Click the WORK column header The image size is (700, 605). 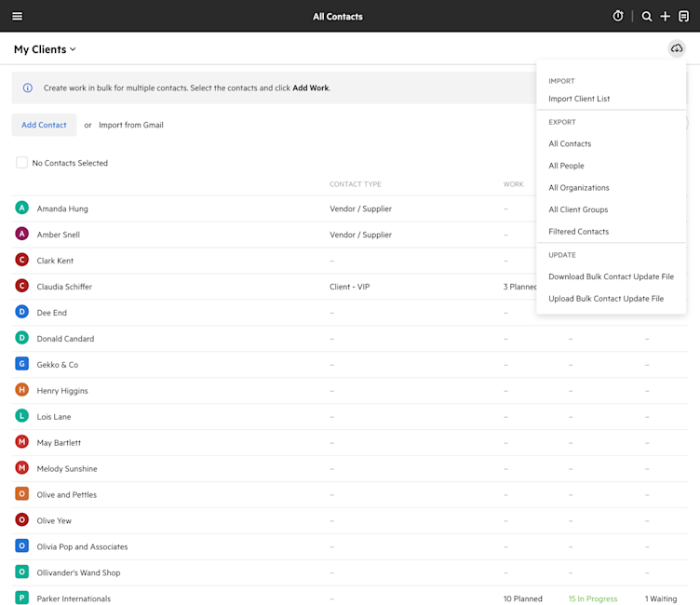pos(514,184)
